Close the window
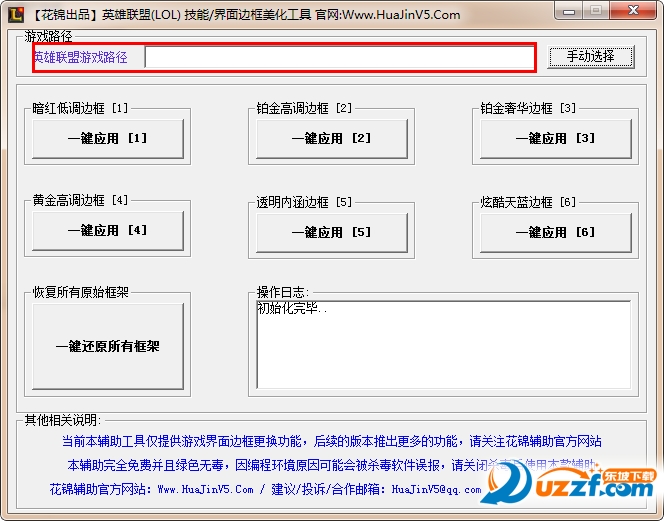This screenshot has width=664, height=521. (x=634, y=11)
